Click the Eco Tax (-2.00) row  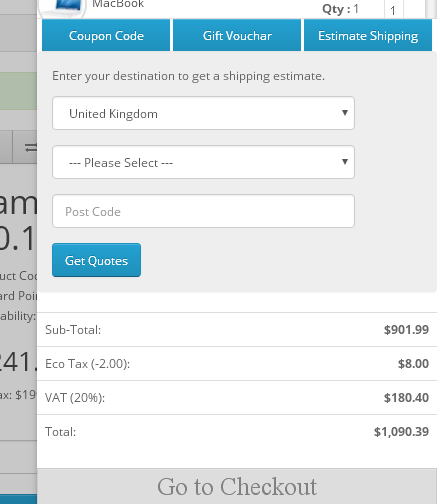[237, 363]
